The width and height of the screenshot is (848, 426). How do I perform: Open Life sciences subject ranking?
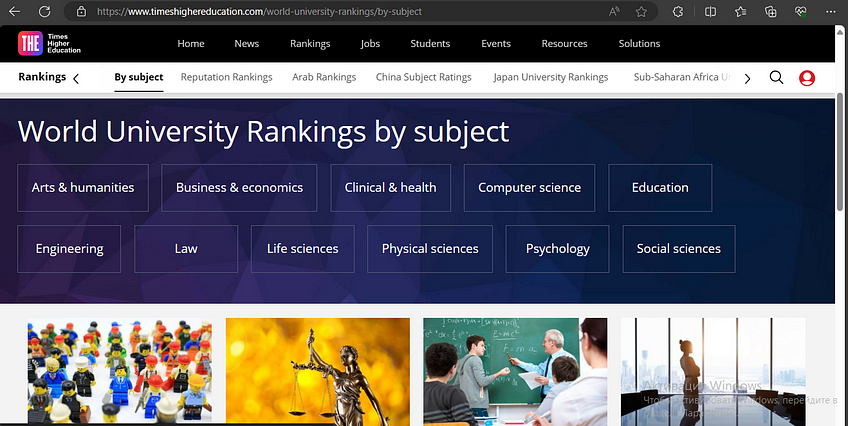coord(303,249)
